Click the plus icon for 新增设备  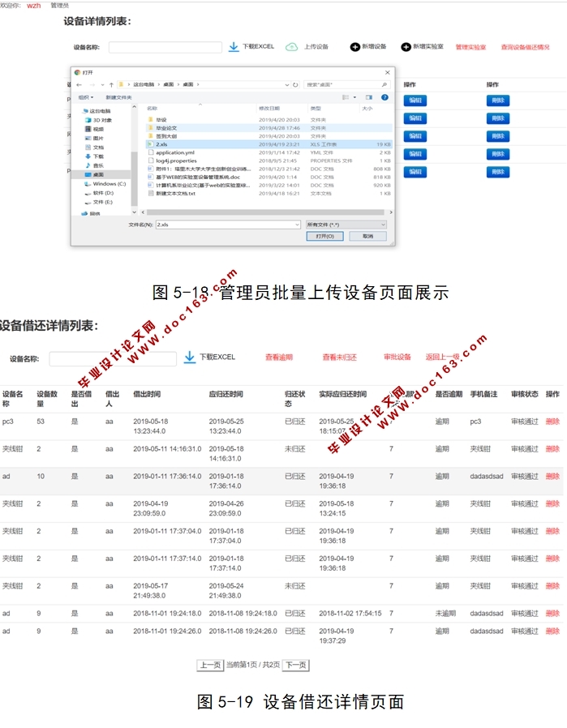point(354,47)
